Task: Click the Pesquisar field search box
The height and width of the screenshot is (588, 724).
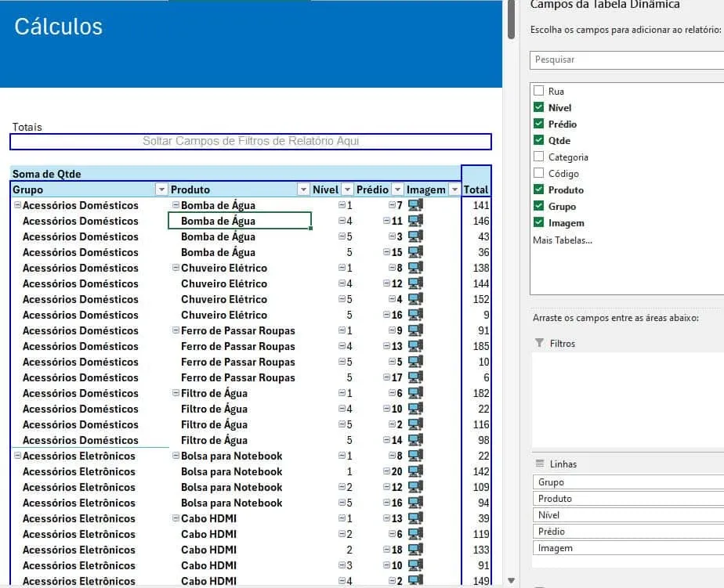Action: [x=627, y=60]
